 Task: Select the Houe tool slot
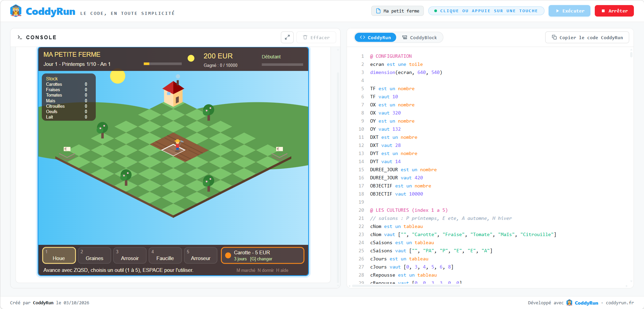(59, 255)
